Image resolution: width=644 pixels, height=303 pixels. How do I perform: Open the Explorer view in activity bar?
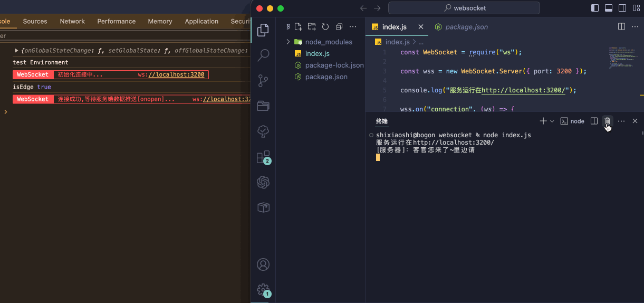click(263, 30)
